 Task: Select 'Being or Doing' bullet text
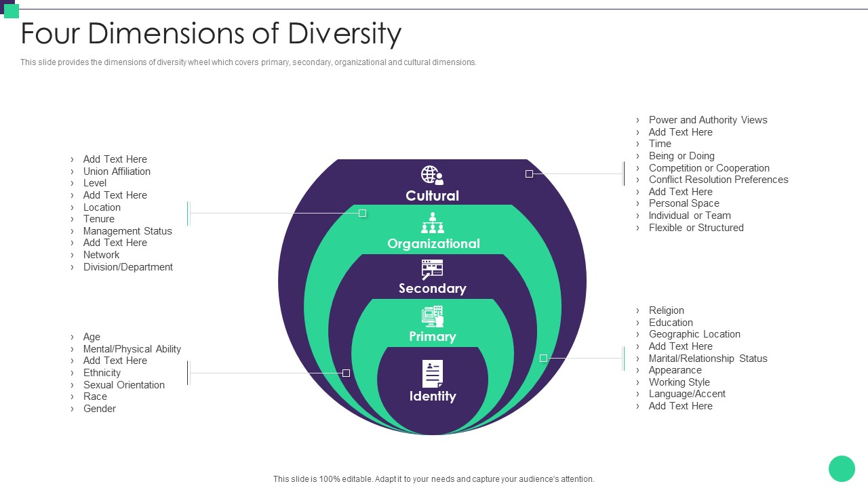click(682, 156)
